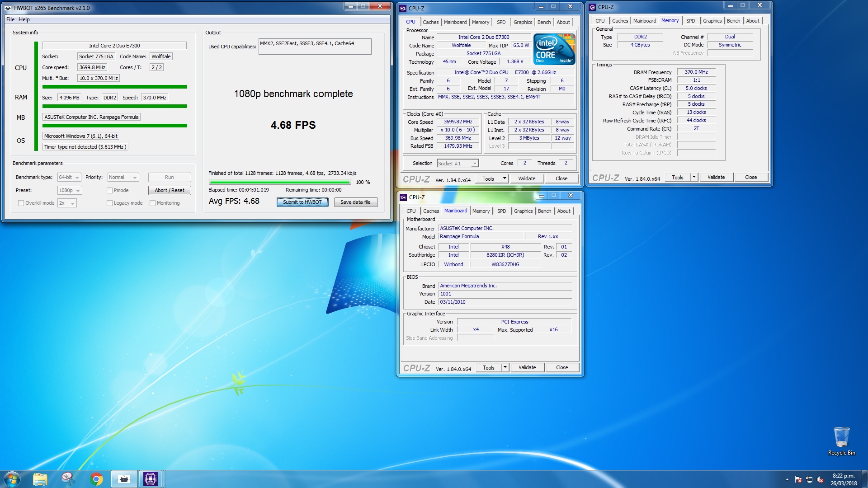868x488 pixels.
Task: Click disabled Run button
Action: (170, 178)
